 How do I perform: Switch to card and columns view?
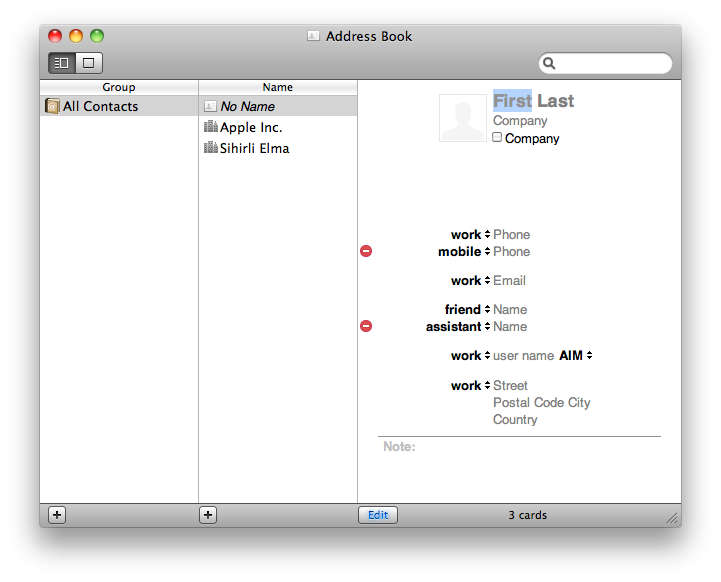62,63
